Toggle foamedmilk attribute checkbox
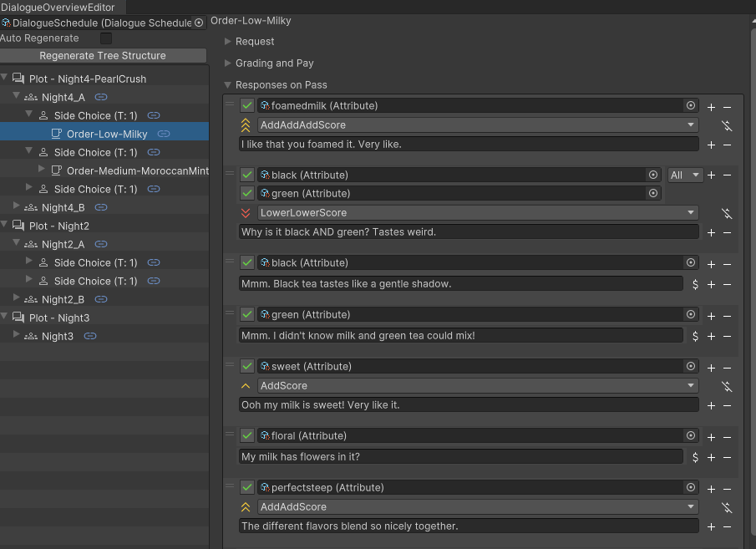756x549 pixels. pyautogui.click(x=247, y=105)
